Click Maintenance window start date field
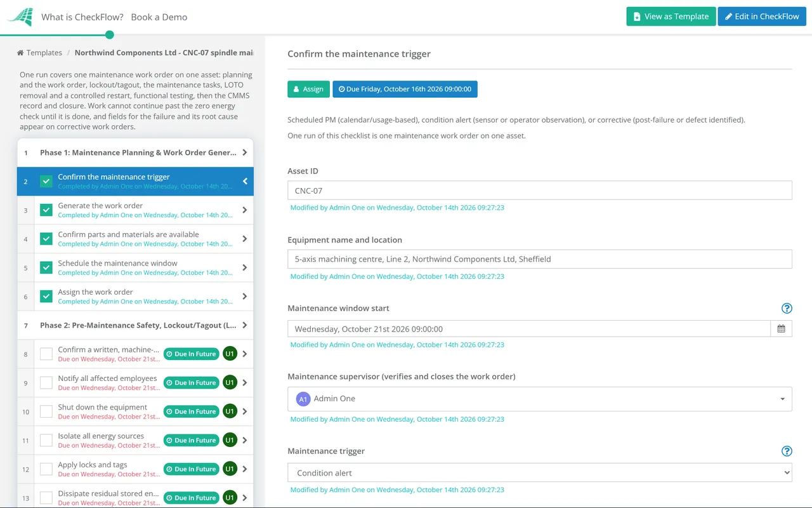 (529, 329)
